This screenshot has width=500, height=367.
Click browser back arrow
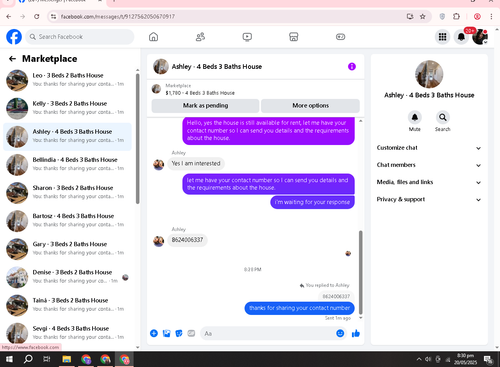pyautogui.click(x=9, y=16)
